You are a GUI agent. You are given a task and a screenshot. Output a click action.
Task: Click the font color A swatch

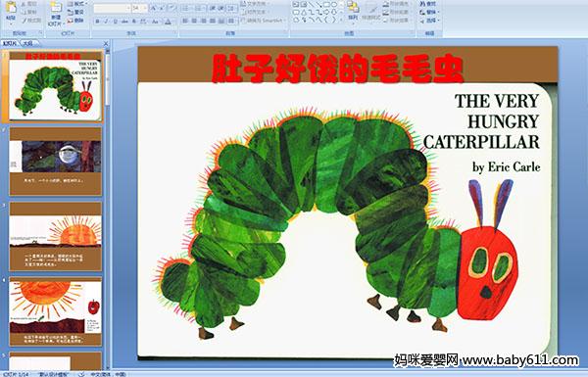[168, 22]
